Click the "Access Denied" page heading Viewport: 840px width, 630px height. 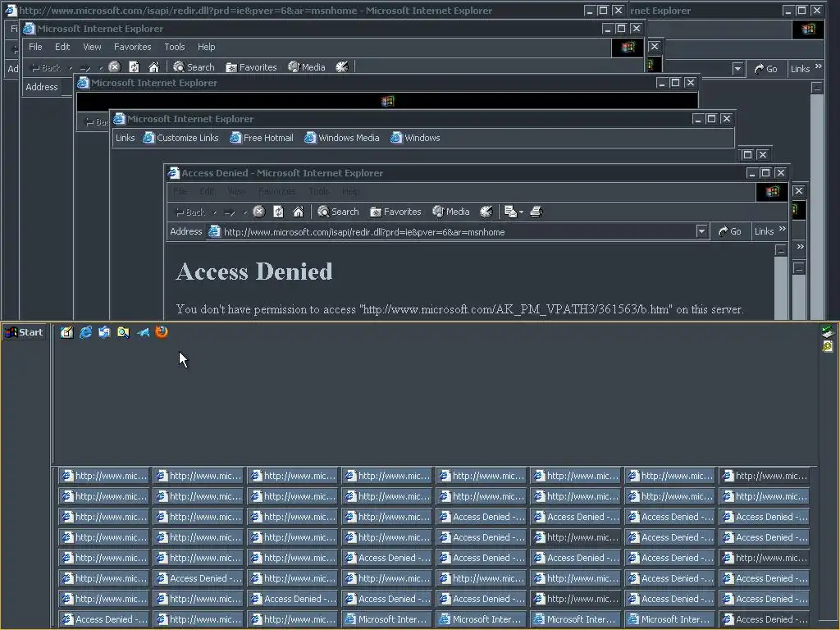(254, 272)
